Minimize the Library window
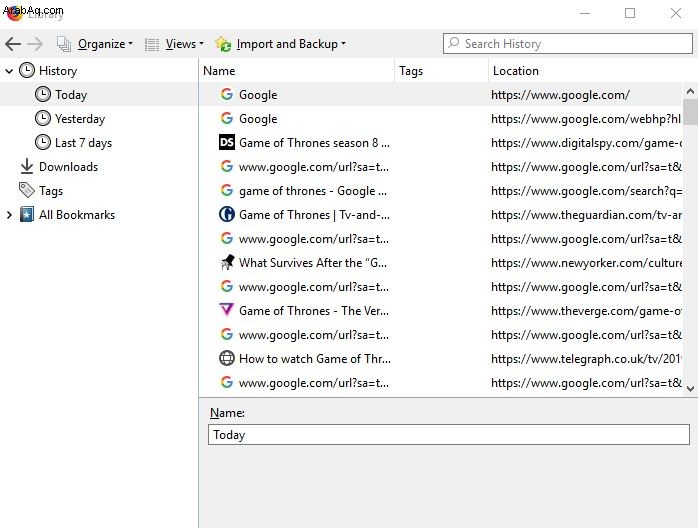The width and height of the screenshot is (698, 528). pyautogui.click(x=585, y=13)
